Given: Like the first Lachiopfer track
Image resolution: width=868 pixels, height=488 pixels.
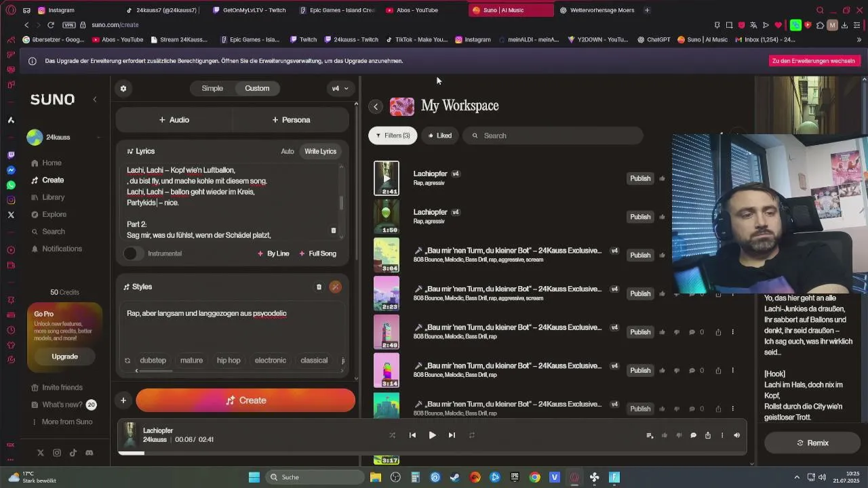Looking at the screenshot, I should coord(662,179).
